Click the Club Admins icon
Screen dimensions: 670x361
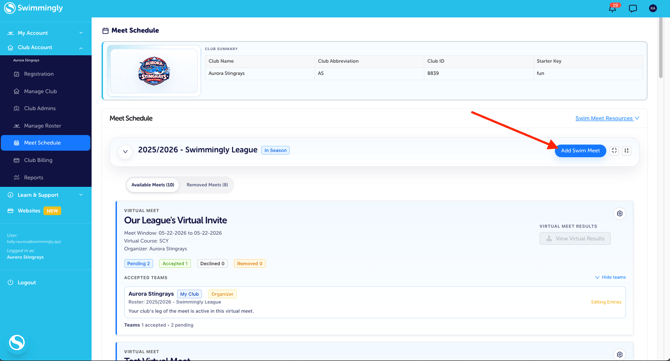(x=16, y=108)
